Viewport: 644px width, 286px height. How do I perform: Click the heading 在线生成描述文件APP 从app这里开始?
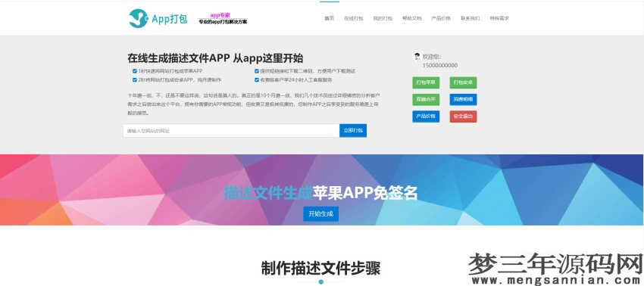tap(216, 58)
